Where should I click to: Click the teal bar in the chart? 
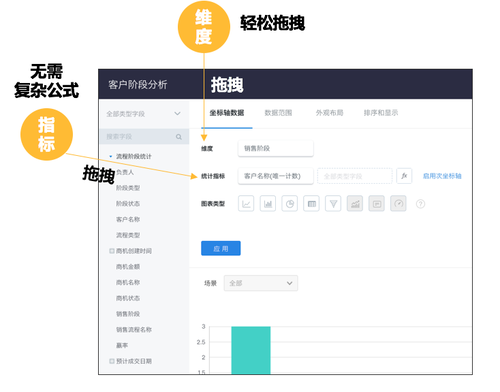coord(251,350)
